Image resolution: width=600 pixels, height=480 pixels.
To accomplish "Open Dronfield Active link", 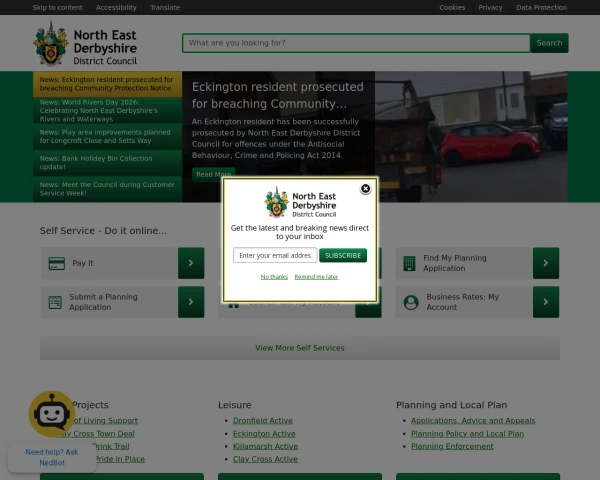I will pos(262,420).
